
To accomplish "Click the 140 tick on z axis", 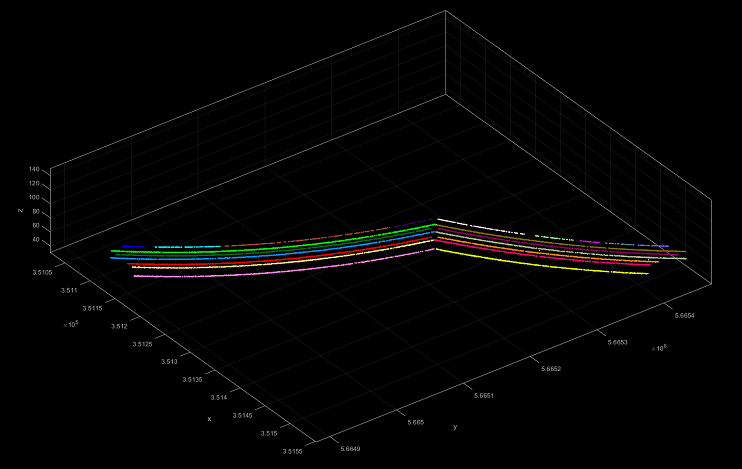I will click(34, 170).
